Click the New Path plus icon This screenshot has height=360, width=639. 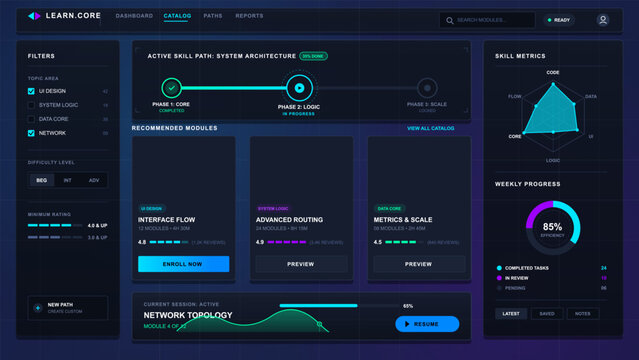38,308
